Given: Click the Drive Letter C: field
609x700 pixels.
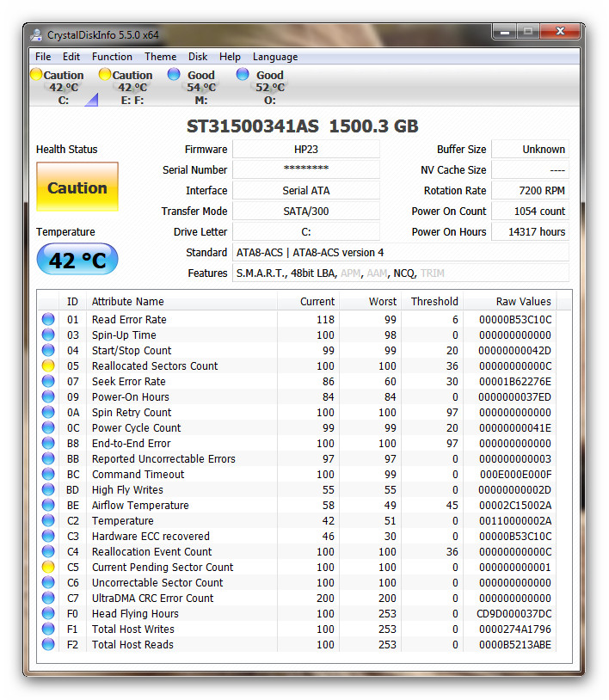Looking at the screenshot, I should click(306, 231).
